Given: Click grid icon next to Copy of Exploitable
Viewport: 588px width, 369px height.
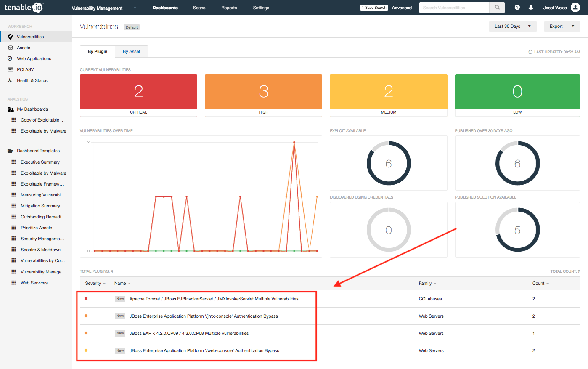Looking at the screenshot, I should (13, 120).
